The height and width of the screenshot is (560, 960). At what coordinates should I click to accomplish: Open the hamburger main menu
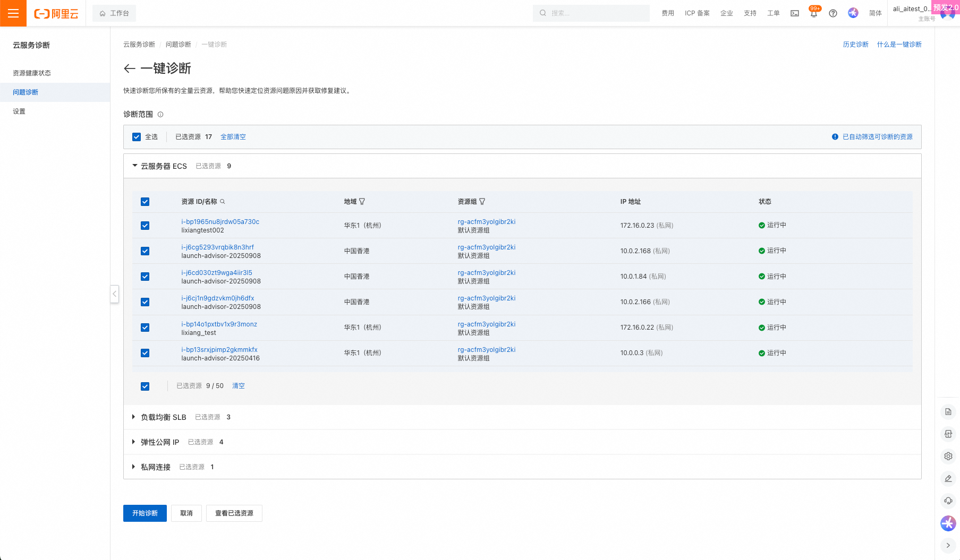tap(13, 13)
